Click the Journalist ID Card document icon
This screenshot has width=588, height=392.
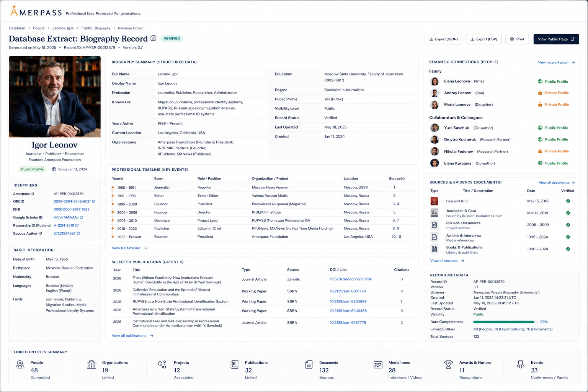(434, 213)
